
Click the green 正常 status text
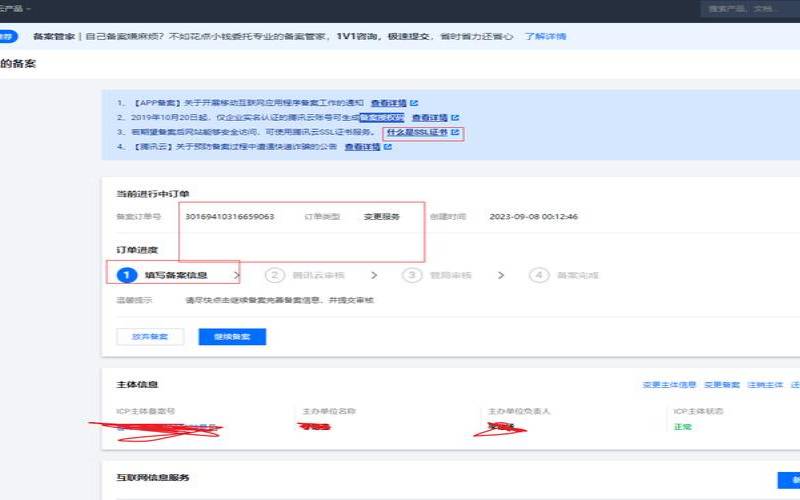coord(683,427)
